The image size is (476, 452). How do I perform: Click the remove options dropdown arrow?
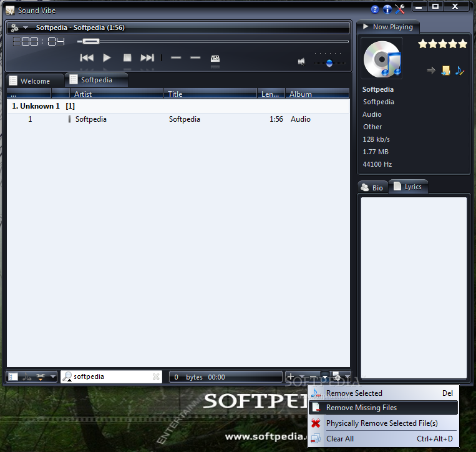325,377
